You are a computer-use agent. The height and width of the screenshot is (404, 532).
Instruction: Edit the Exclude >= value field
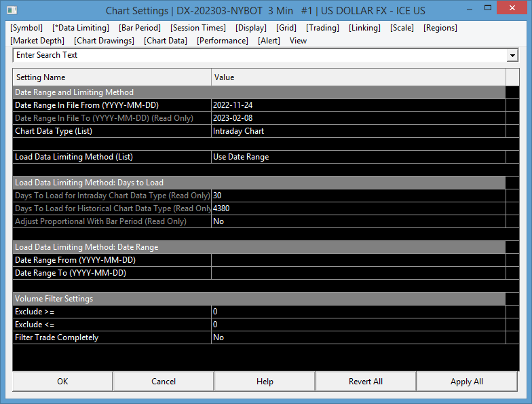[x=358, y=312]
